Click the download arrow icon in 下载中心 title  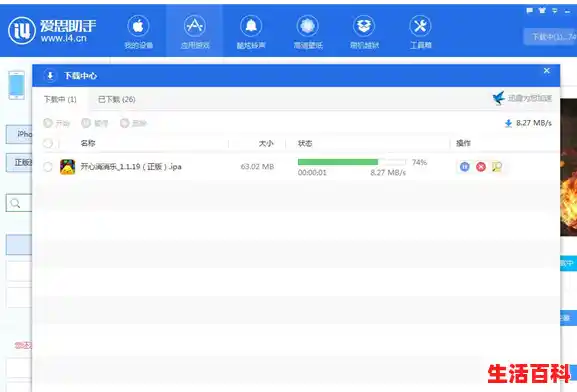pos(50,76)
